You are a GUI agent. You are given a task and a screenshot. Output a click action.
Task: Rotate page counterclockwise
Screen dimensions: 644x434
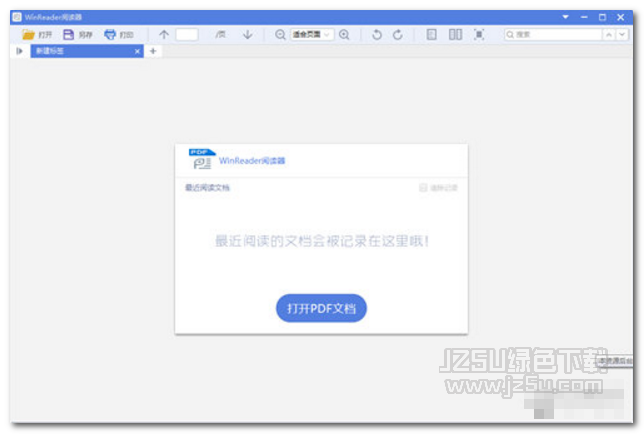tap(376, 34)
